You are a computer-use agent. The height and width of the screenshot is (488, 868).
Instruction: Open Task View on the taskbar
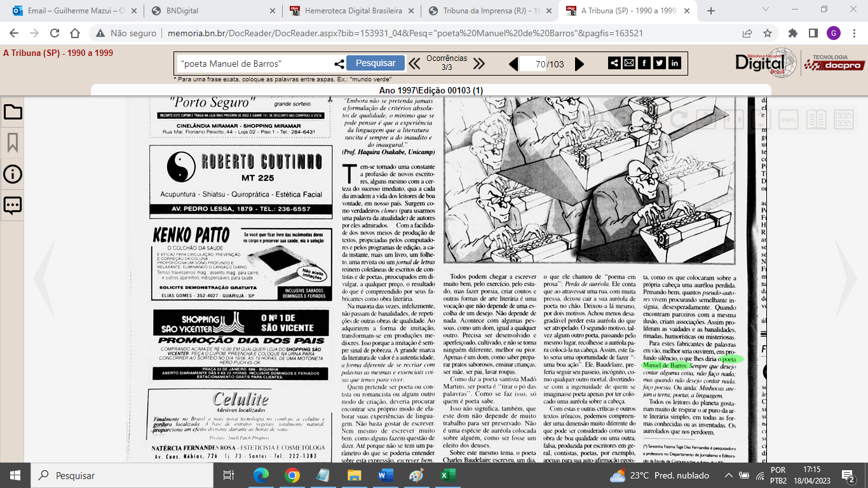(x=229, y=475)
